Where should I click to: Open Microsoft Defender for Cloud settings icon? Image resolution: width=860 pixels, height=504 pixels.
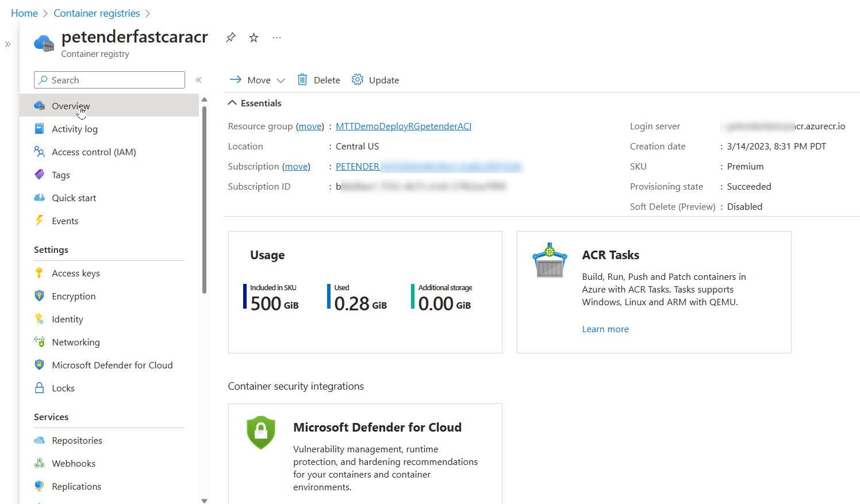(39, 365)
